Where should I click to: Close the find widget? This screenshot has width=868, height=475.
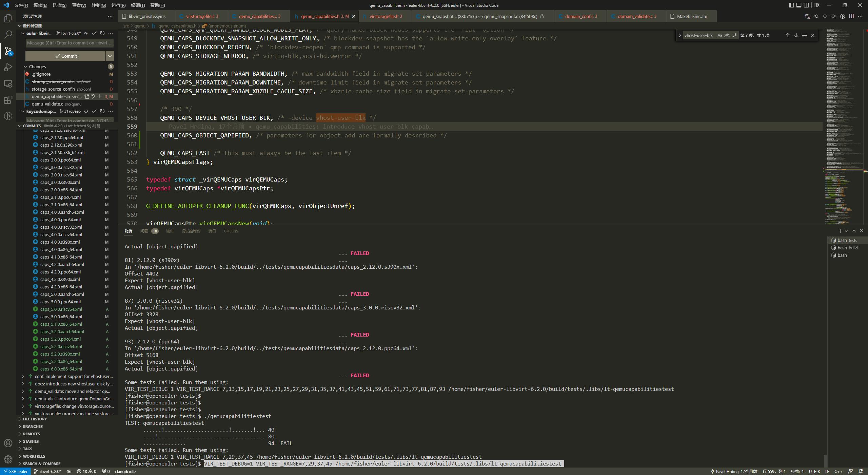[813, 35]
